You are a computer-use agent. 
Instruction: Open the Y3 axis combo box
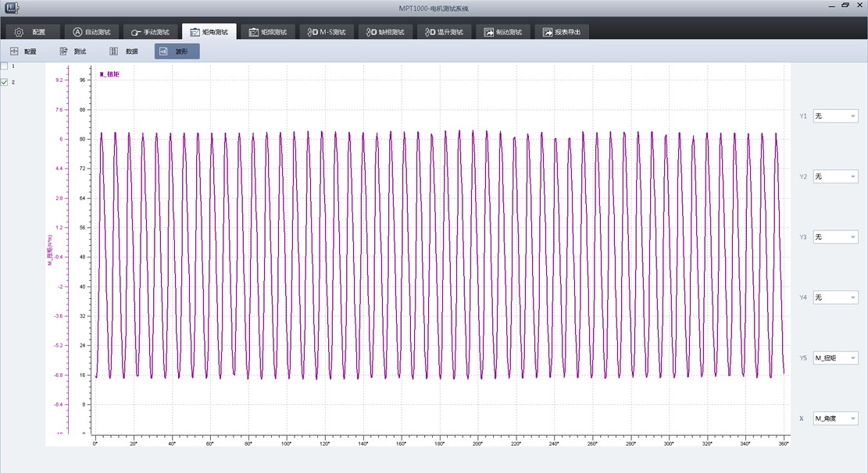click(835, 236)
